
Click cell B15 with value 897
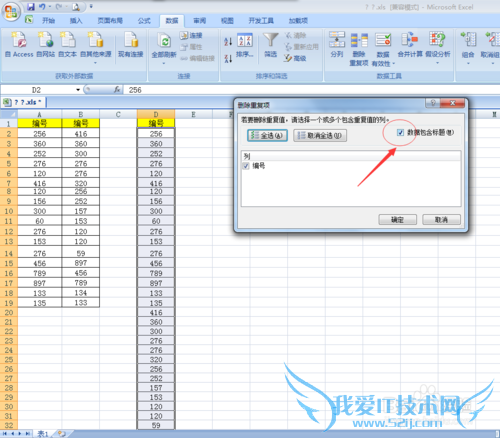[x=81, y=263]
